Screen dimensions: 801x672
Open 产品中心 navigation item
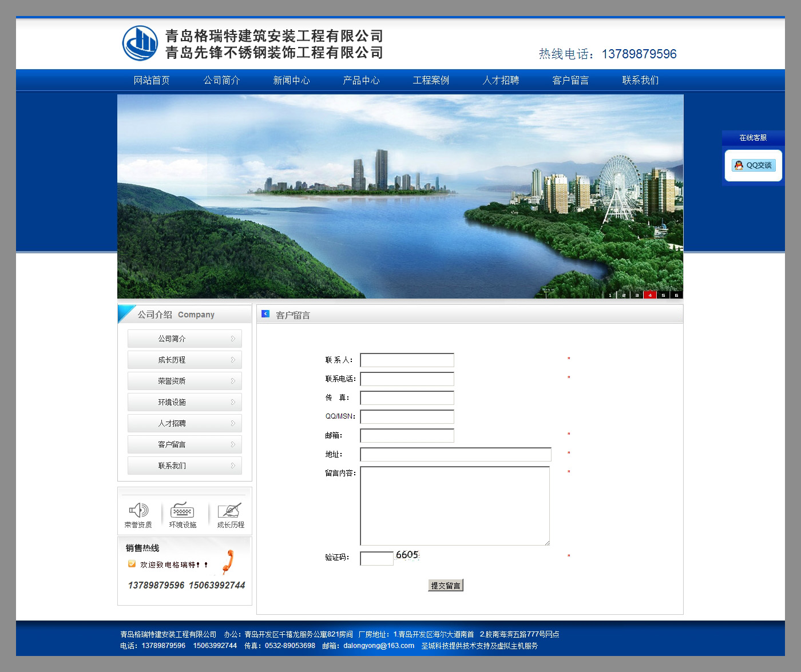tap(361, 80)
